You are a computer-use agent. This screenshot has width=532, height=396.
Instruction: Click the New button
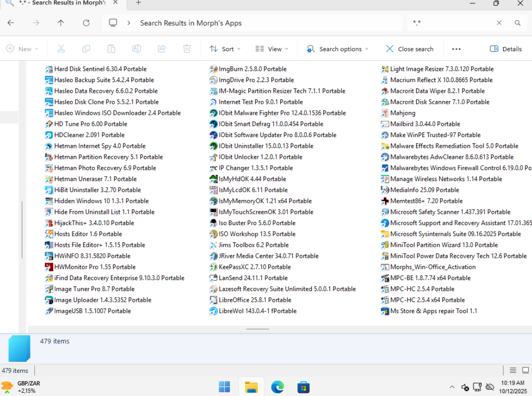tap(22, 49)
